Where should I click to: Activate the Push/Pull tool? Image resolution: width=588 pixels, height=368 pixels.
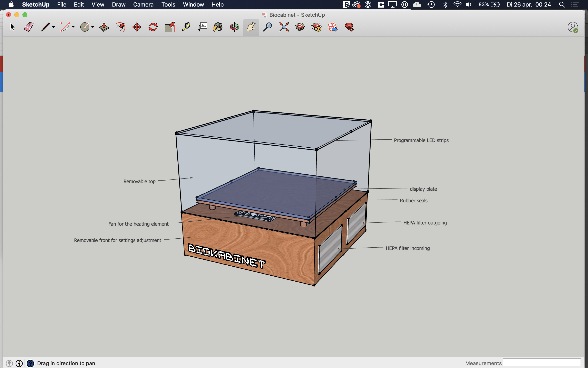pos(104,27)
